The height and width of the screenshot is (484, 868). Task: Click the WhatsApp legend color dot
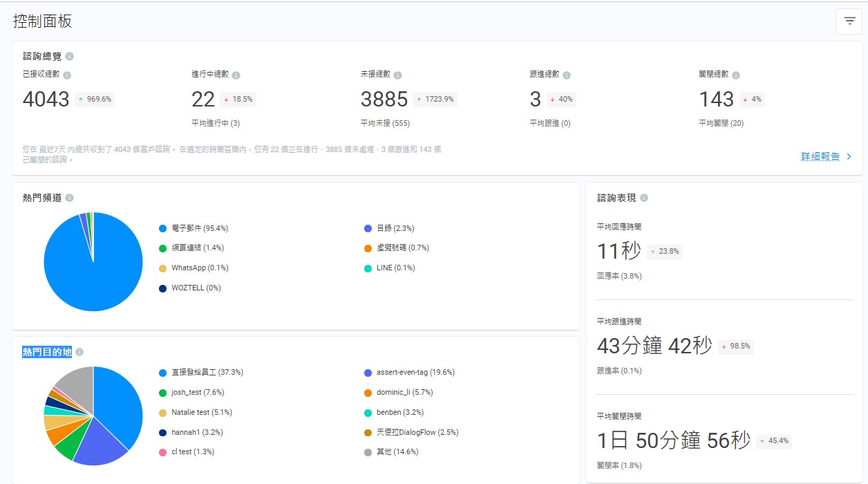point(163,268)
